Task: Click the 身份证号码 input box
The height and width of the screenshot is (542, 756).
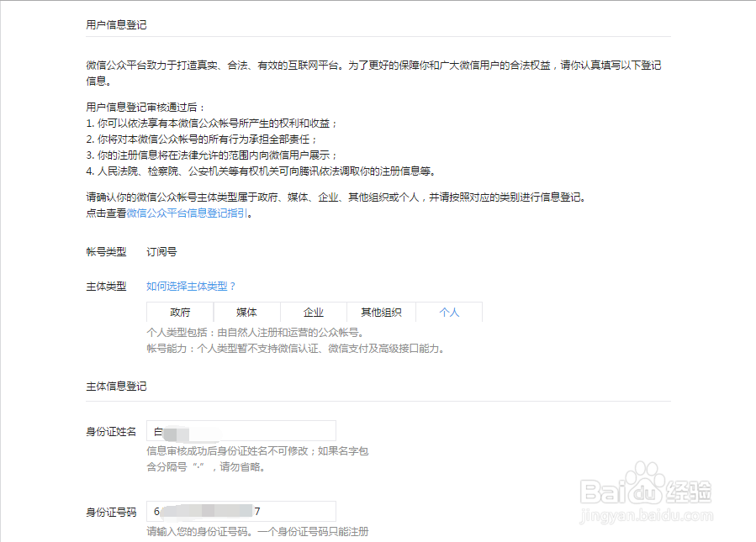Action: (240, 511)
